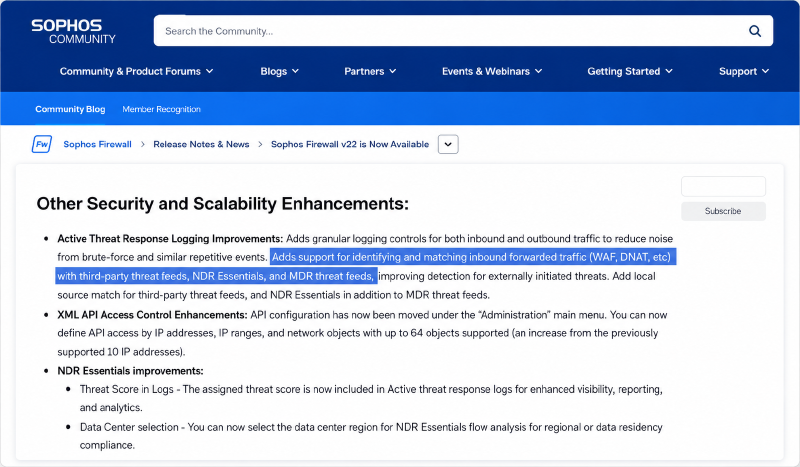Click the search magnifier icon

(x=755, y=31)
